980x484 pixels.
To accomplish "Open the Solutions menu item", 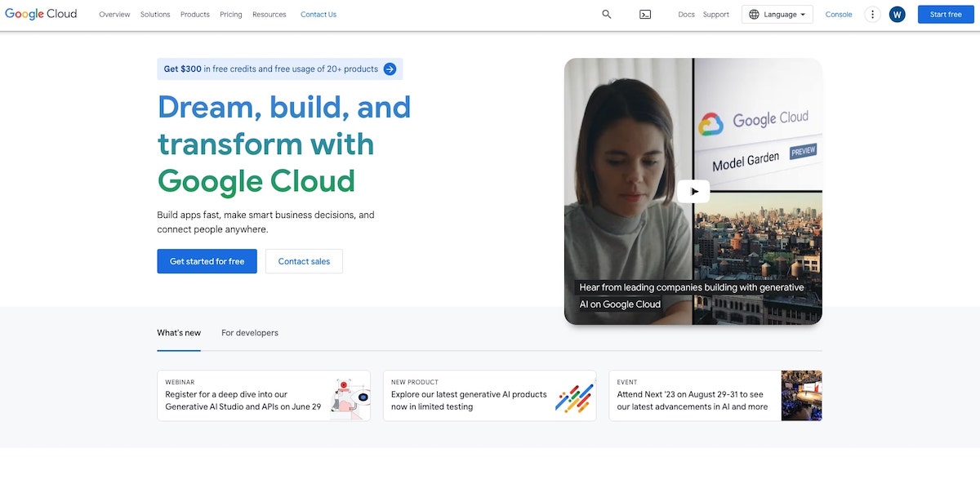I will tap(155, 14).
